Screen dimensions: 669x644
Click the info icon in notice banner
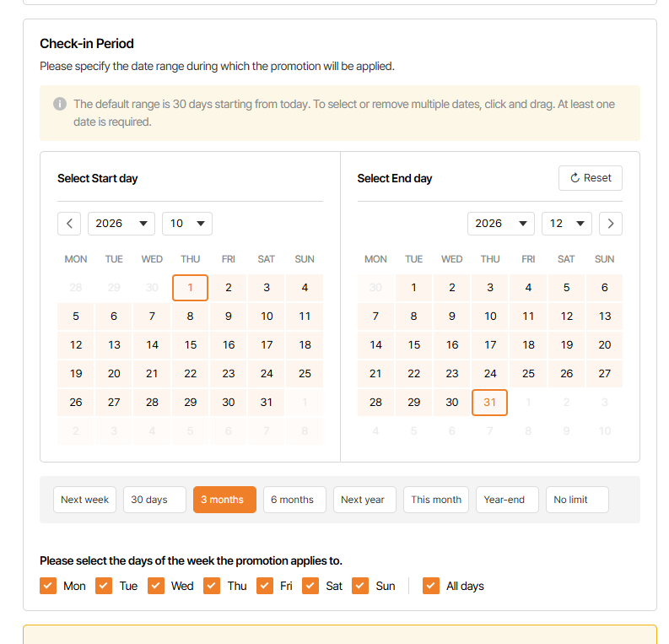pos(60,104)
